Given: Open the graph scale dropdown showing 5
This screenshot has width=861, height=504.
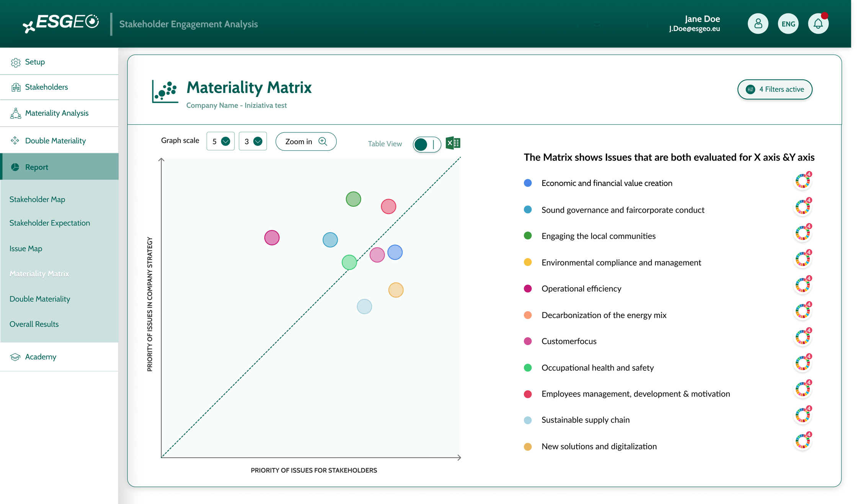Looking at the screenshot, I should tap(220, 141).
